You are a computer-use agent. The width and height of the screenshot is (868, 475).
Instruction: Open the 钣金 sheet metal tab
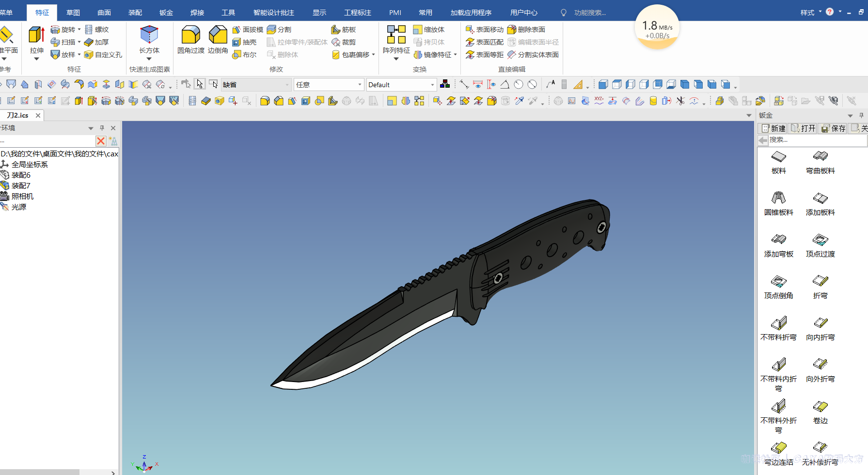click(166, 13)
